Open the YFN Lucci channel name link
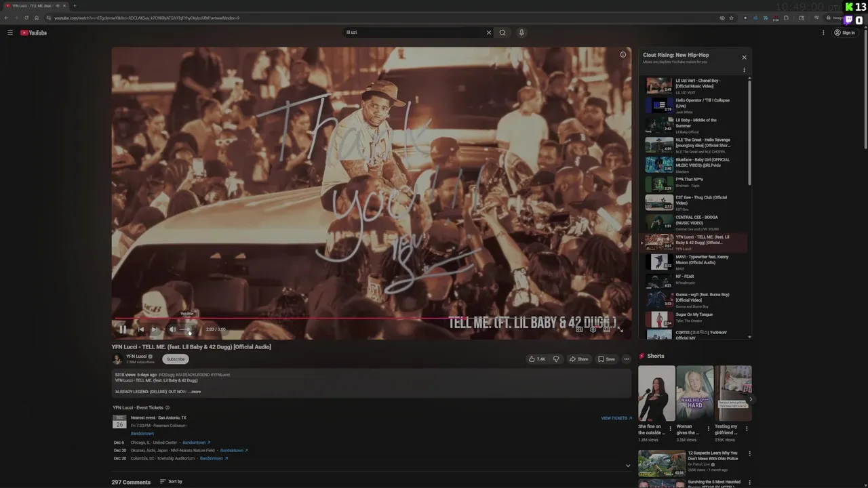Image resolution: width=868 pixels, height=488 pixels. (136, 357)
